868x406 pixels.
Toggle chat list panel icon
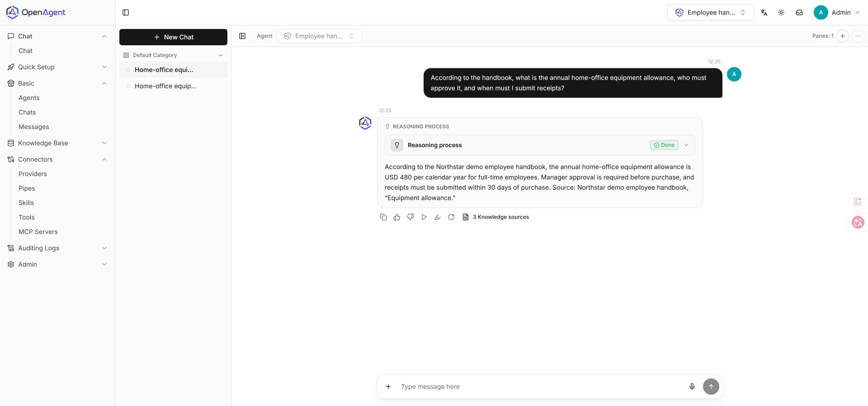tap(242, 36)
